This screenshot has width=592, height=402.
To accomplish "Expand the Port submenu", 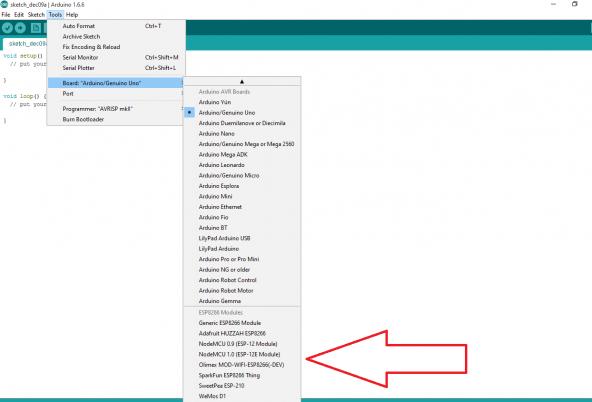I will coord(116,94).
